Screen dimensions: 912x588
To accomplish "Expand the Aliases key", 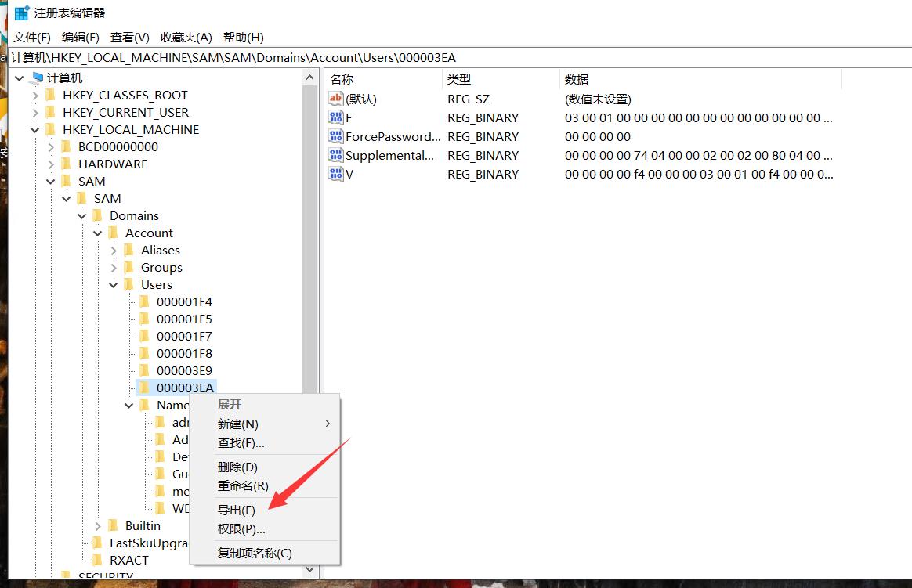I will coord(114,251).
